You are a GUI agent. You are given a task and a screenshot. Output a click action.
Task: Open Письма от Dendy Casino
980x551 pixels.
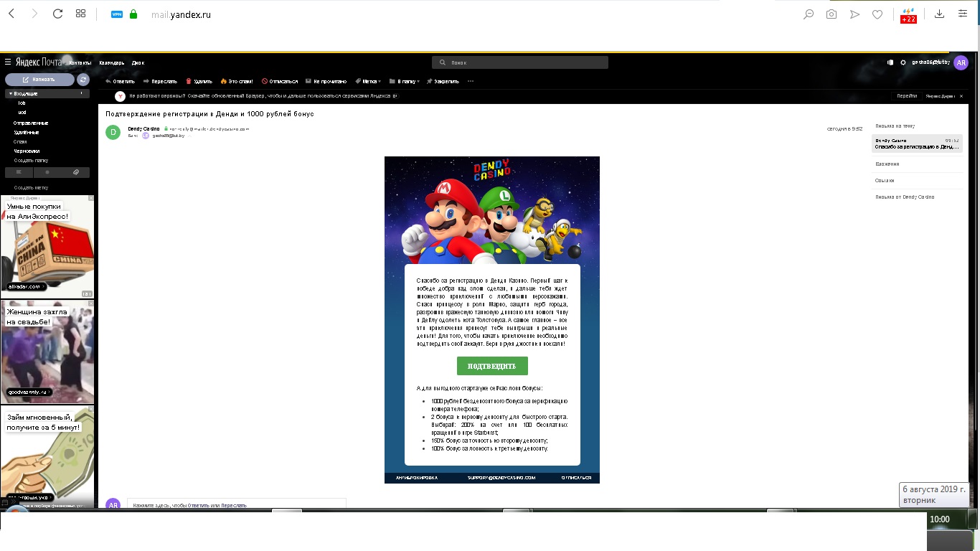pos(905,197)
